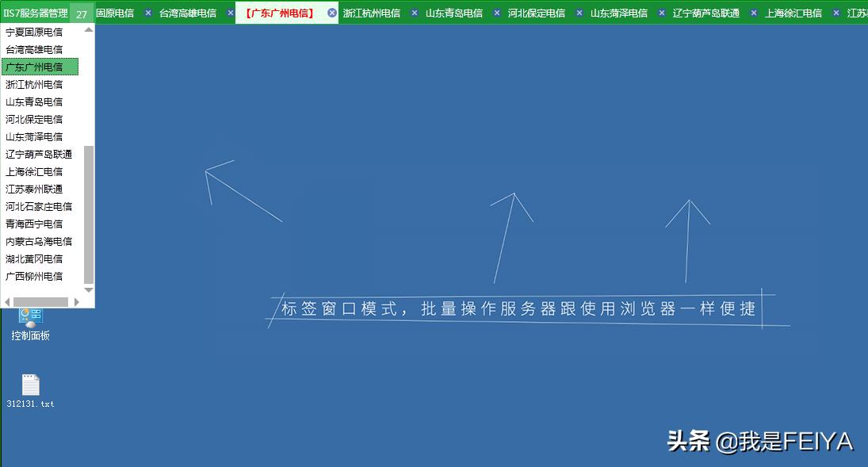Switch to the 浙江杭州电信 tab
868x467 pixels.
pyautogui.click(x=373, y=12)
